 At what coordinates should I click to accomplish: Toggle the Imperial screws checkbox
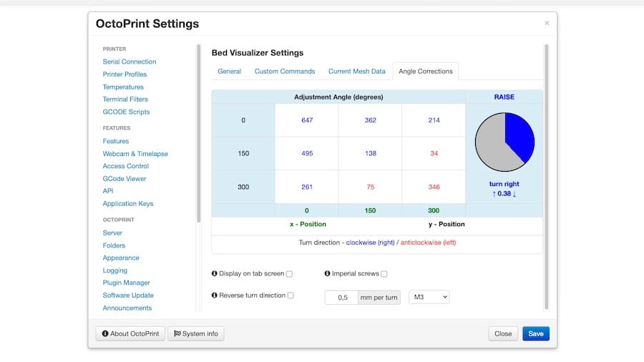[384, 274]
